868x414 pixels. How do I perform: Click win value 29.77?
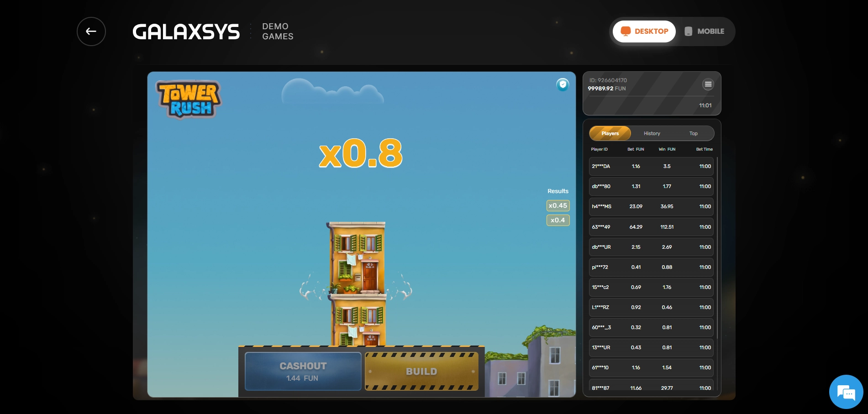pos(667,388)
